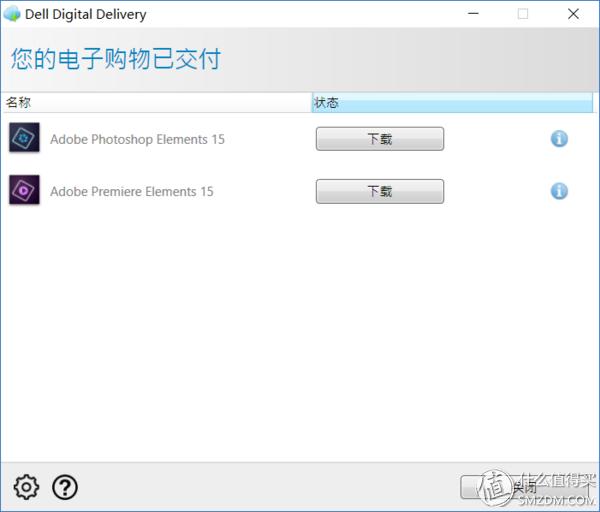The image size is (600, 512).
Task: Sort by the 名称 column header
Action: (158, 103)
